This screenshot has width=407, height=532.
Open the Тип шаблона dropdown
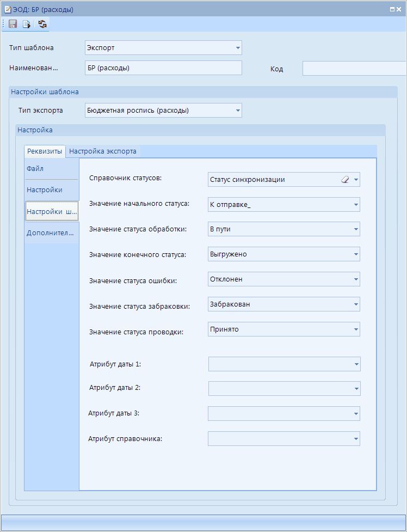coord(237,48)
